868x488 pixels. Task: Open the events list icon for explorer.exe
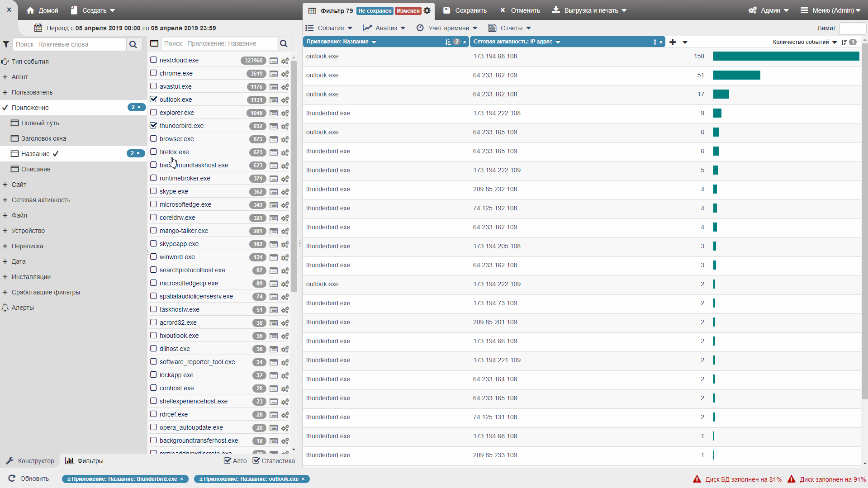[x=274, y=113]
